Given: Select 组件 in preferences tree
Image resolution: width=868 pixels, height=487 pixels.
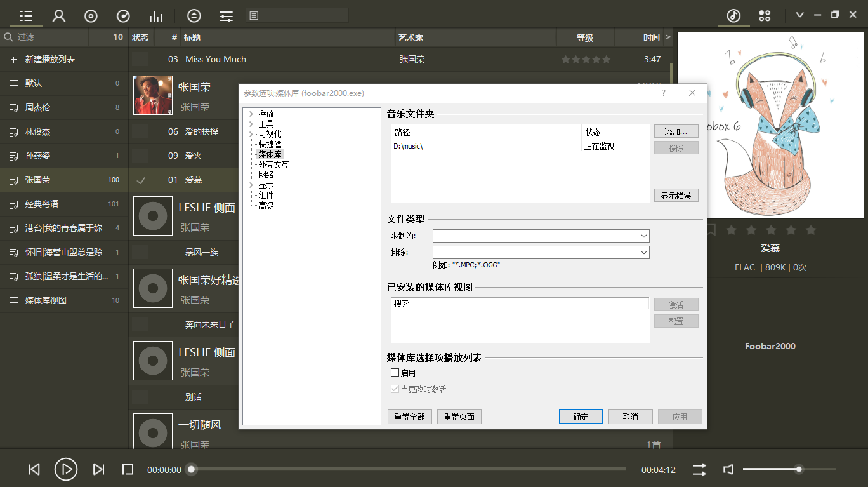Looking at the screenshot, I should [x=266, y=195].
